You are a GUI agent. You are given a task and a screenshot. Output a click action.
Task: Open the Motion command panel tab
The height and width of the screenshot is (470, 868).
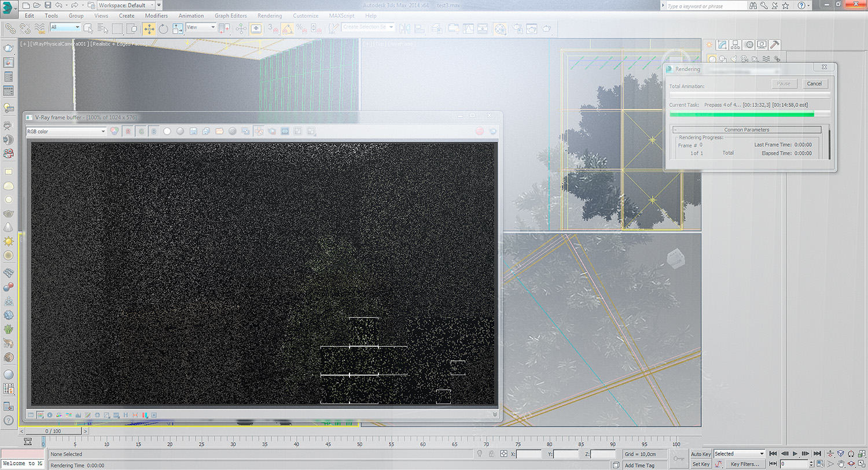click(749, 45)
